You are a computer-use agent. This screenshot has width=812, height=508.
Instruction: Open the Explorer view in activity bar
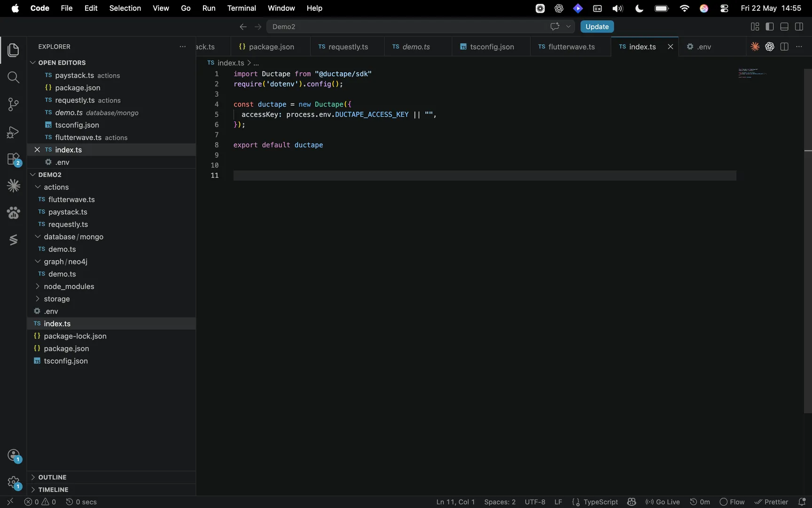[x=13, y=50]
